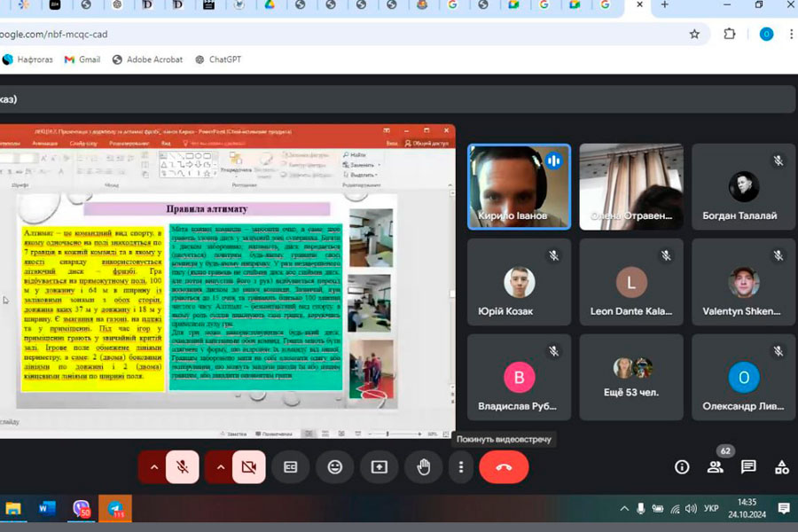Show the participants list with badge 62
The width and height of the screenshot is (798, 532).
point(716,467)
